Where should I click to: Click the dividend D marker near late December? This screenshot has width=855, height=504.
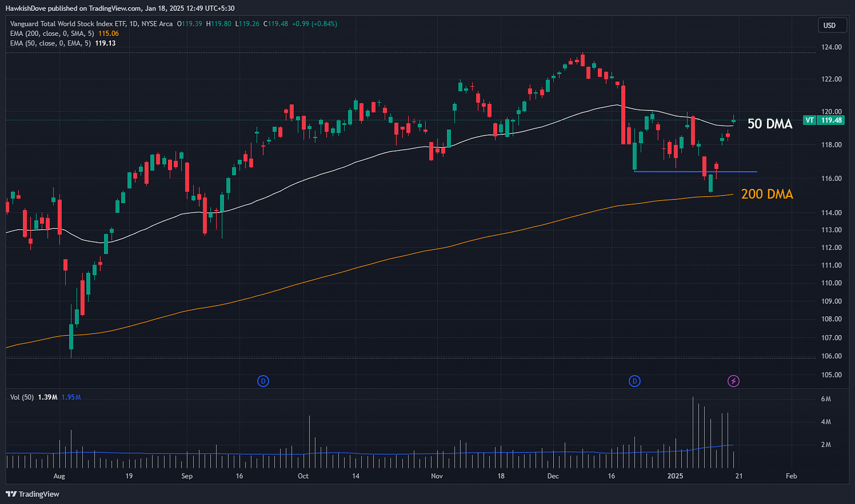pyautogui.click(x=634, y=381)
